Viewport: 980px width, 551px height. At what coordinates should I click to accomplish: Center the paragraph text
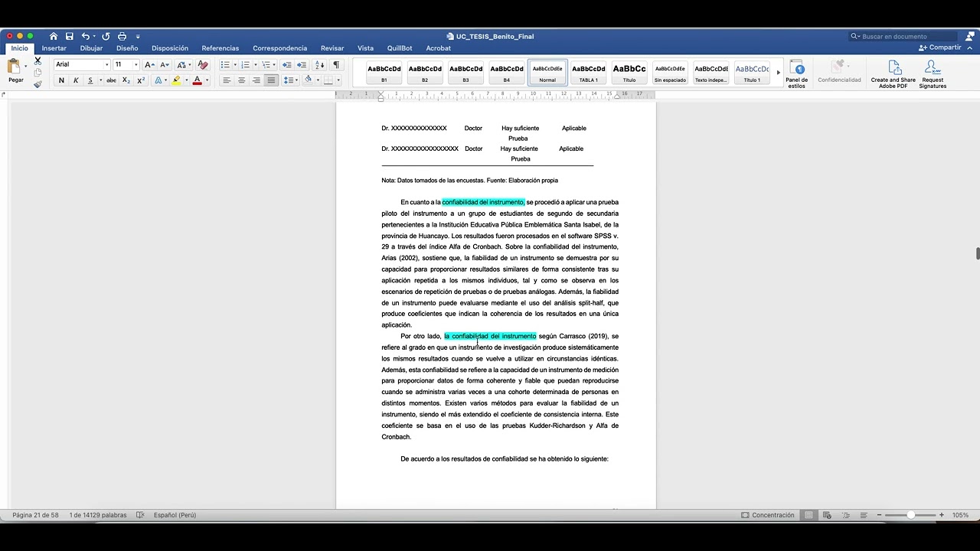pyautogui.click(x=241, y=80)
